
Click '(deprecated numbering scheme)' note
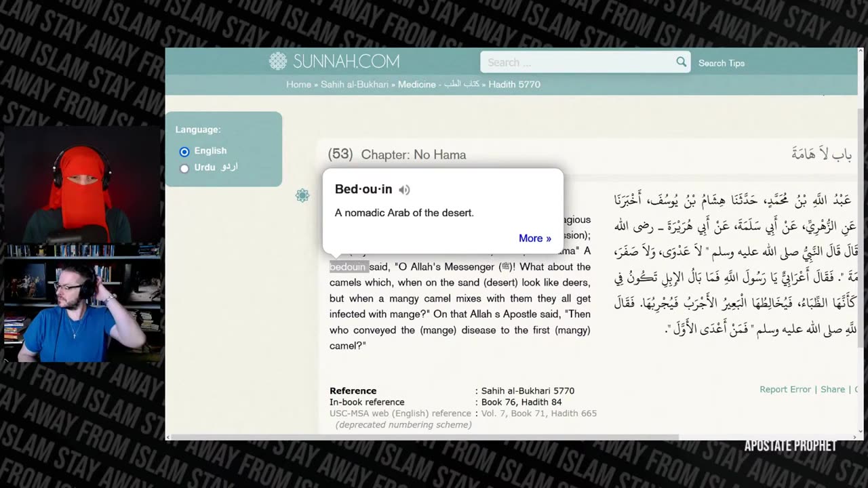tap(403, 425)
